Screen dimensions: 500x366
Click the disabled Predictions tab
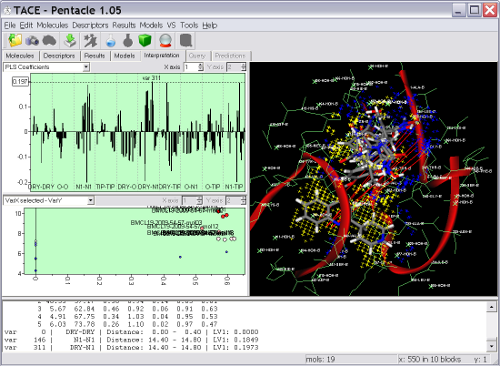230,56
